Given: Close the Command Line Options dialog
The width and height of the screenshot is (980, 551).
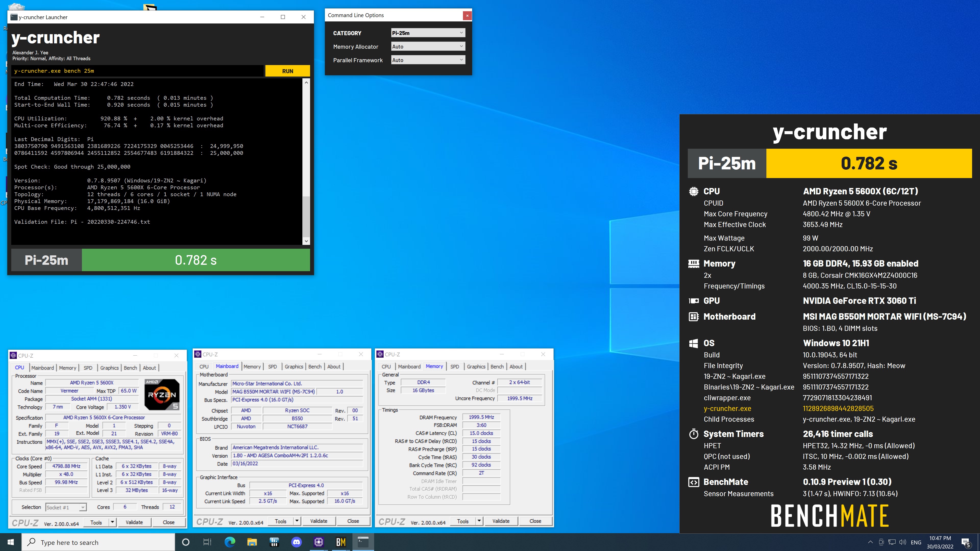Looking at the screenshot, I should 467,15.
